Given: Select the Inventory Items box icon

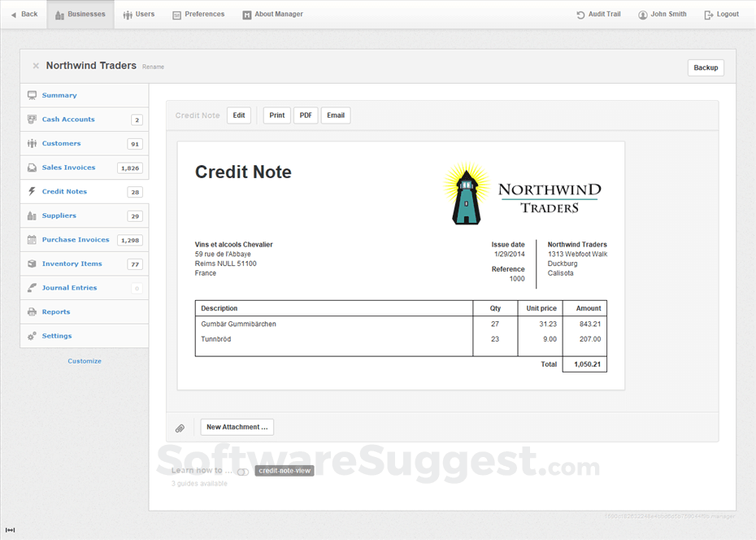Looking at the screenshot, I should point(32,263).
